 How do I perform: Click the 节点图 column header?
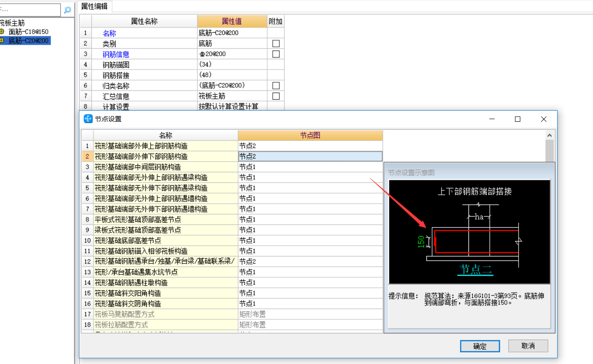click(310, 136)
